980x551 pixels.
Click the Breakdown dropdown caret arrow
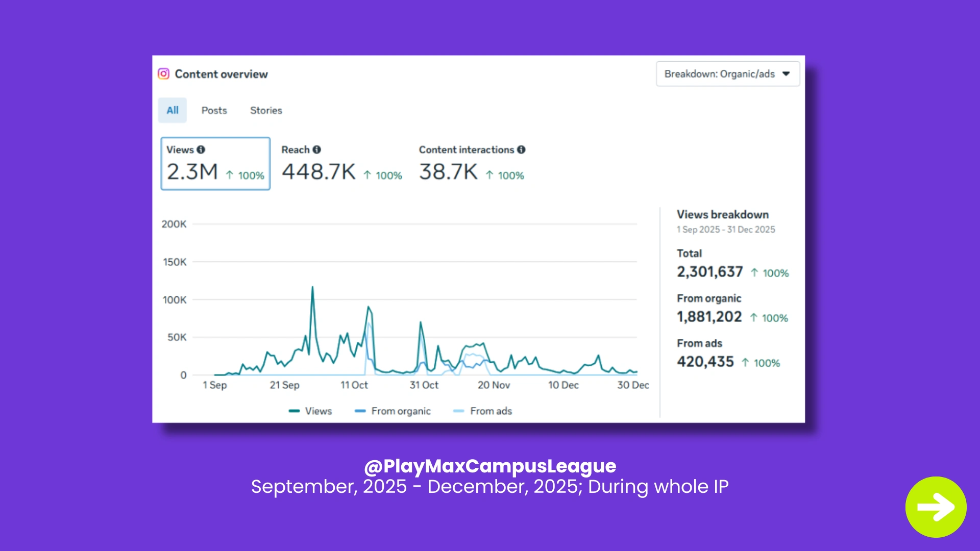[786, 74]
